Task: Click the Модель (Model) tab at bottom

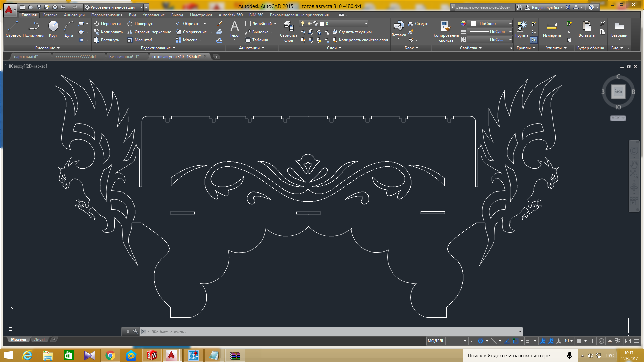Action: point(18,339)
